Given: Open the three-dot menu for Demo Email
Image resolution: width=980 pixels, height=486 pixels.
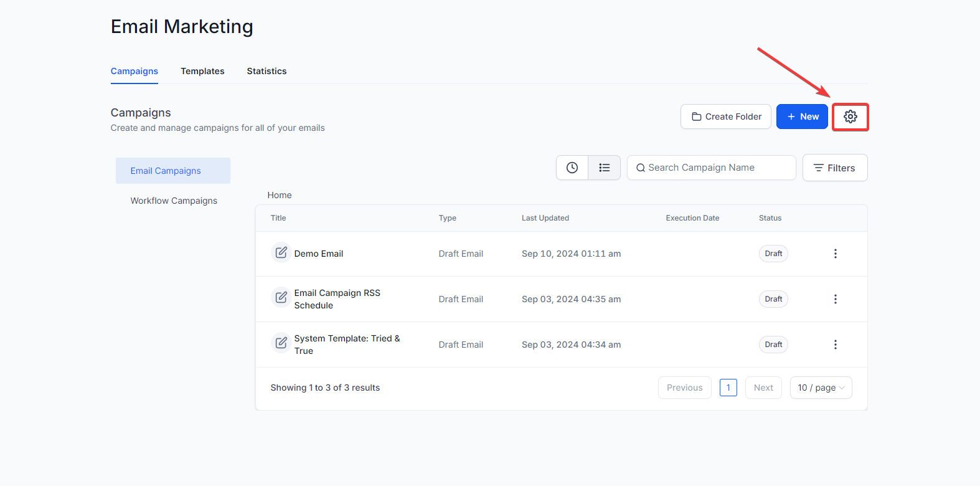Looking at the screenshot, I should [836, 254].
